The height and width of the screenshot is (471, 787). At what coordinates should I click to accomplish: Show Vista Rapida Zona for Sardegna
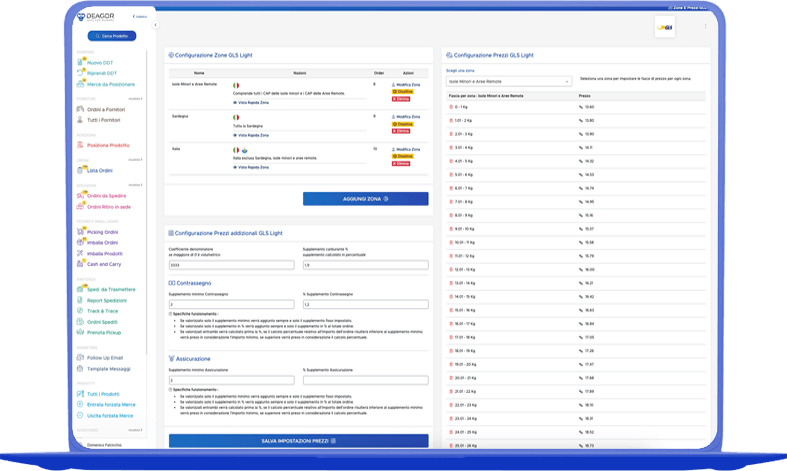[x=251, y=135]
